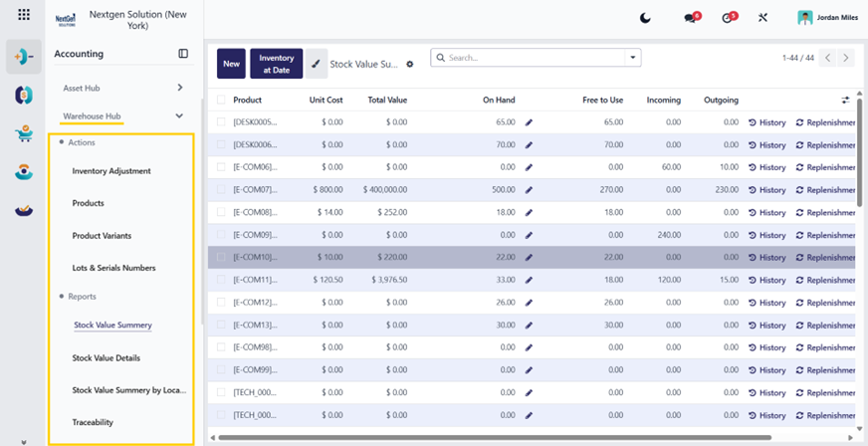Go to Stock Value Details report
The image size is (868, 446).
[x=107, y=358]
